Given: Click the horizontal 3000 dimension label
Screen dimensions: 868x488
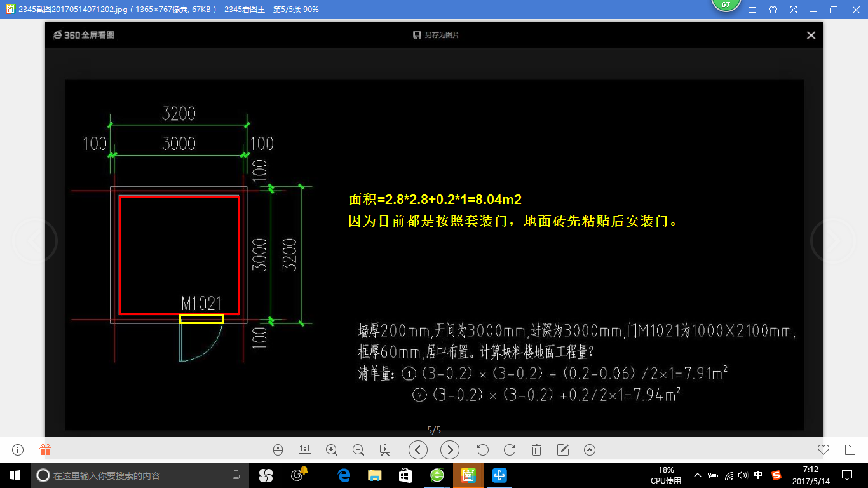Looking at the screenshot, I should [x=179, y=143].
